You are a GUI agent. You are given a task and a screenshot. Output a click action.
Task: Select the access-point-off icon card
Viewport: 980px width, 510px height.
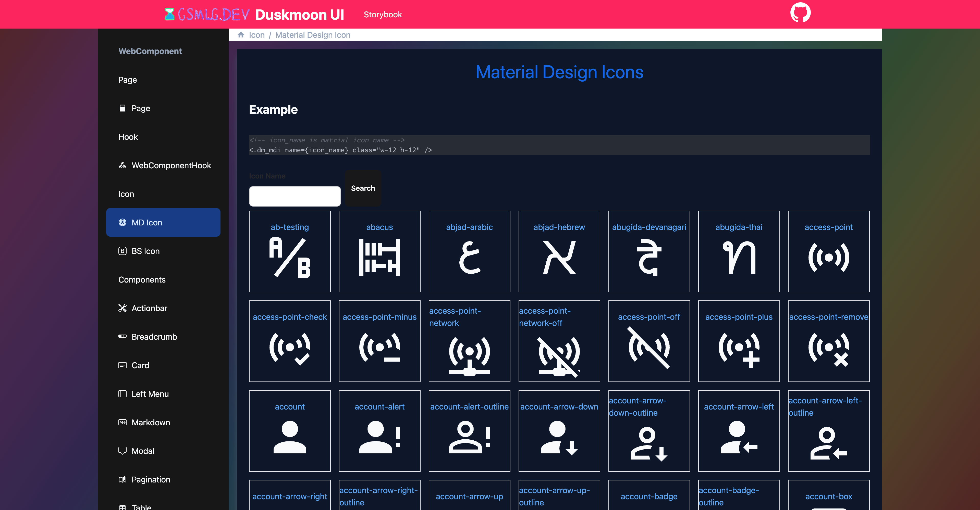649,341
